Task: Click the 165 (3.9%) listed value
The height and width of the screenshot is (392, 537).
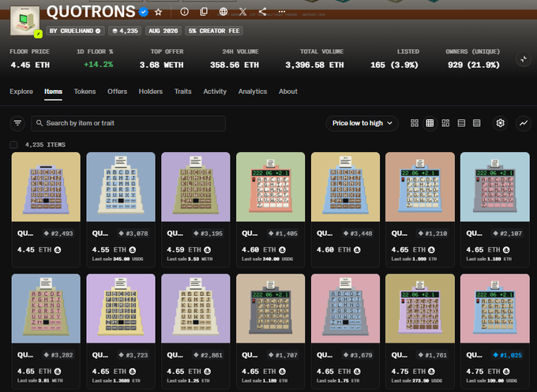Action: point(394,65)
